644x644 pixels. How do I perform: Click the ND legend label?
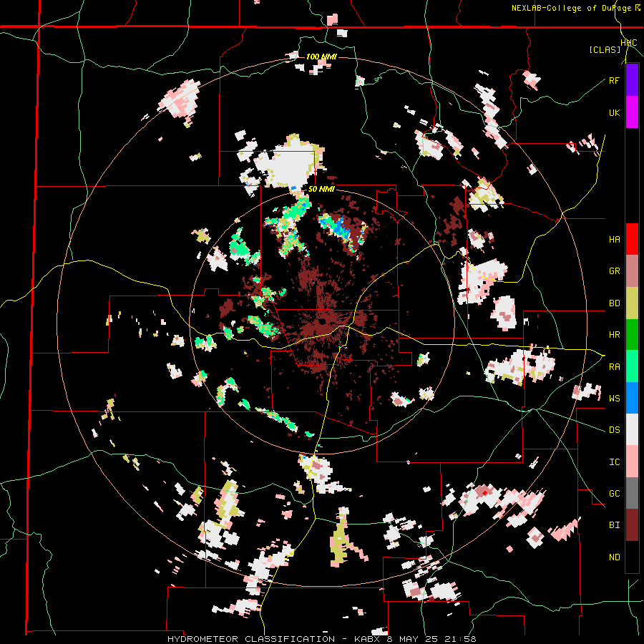(x=614, y=557)
